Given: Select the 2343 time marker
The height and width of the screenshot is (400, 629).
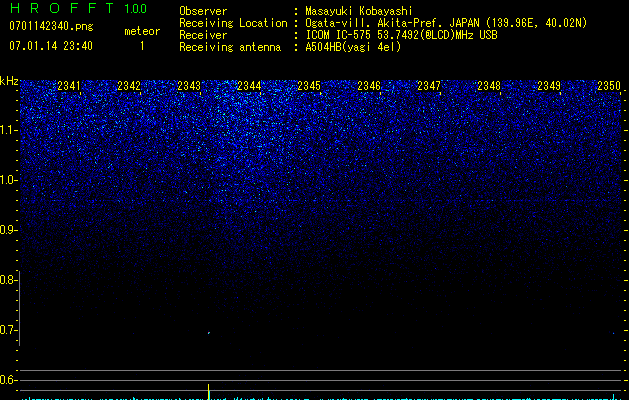Looking at the screenshot, I should point(189,86).
